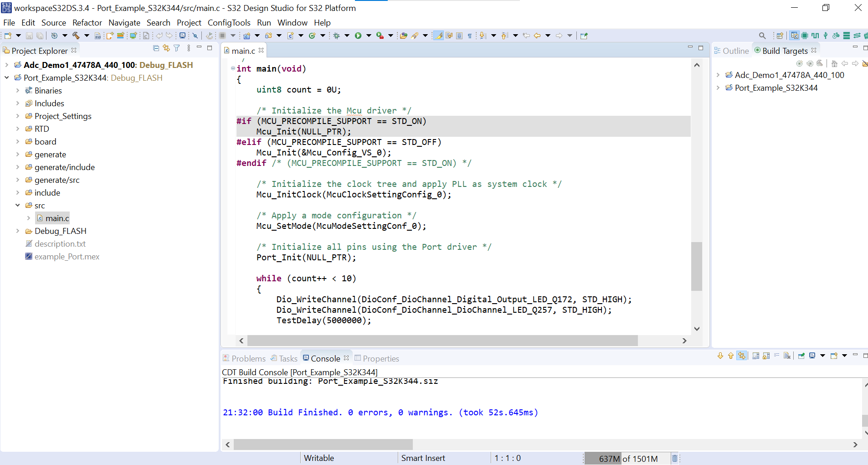
Task: Click the console horizontal scrollbar thumb
Action: tap(323, 444)
